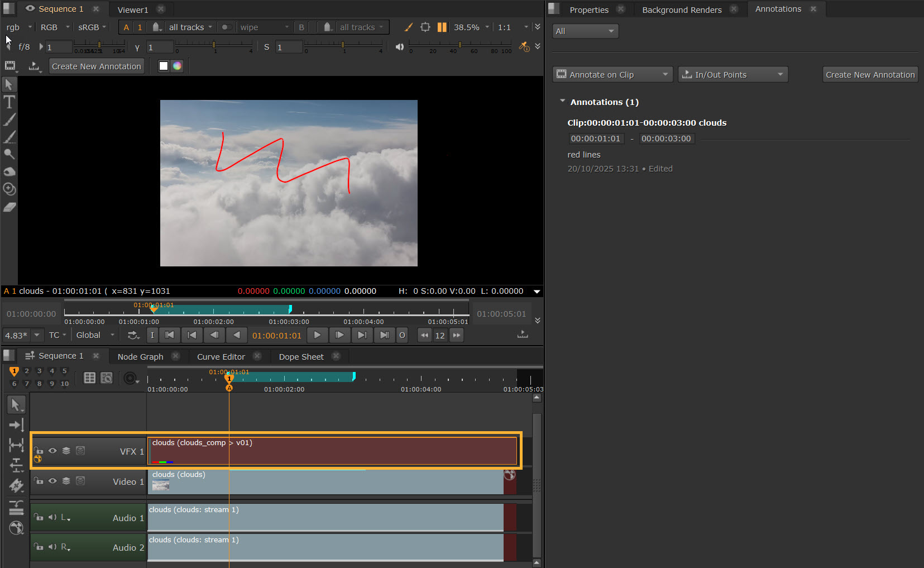924x568 pixels.
Task: Hide the VFX 1 track
Action: (x=52, y=451)
